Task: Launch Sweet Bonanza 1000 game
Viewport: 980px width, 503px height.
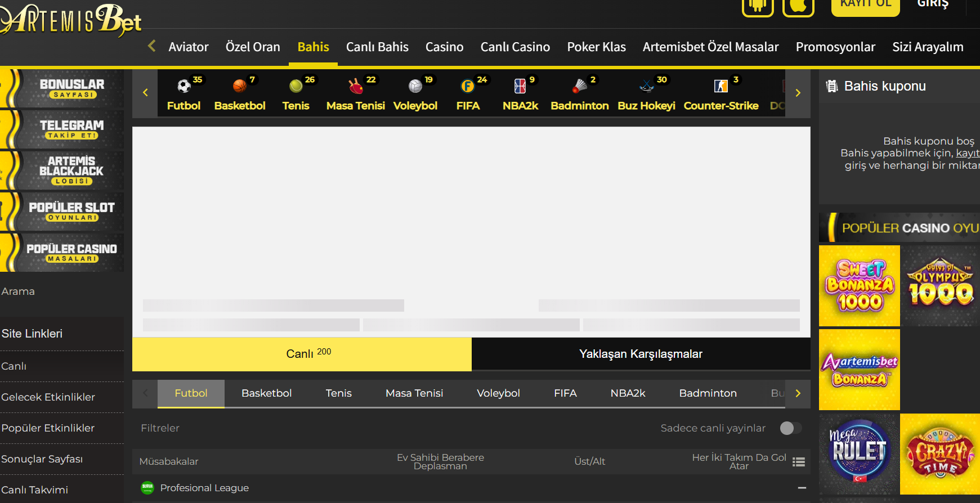Action: pos(860,286)
